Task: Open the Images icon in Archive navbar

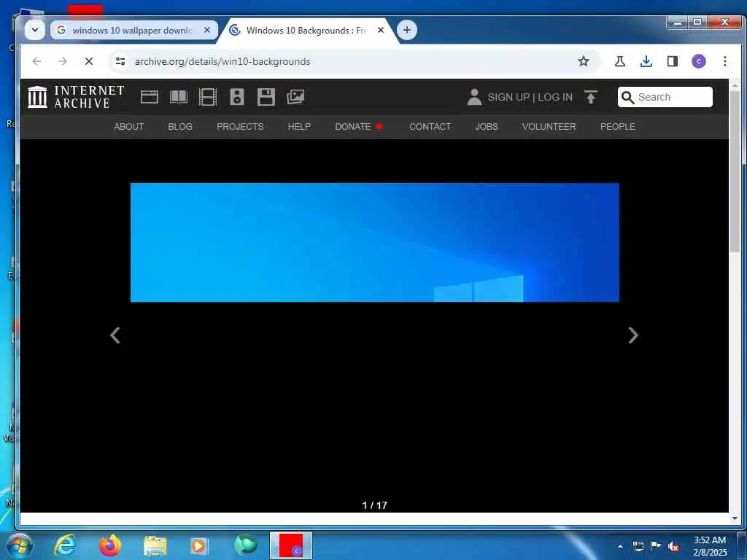Action: [295, 97]
